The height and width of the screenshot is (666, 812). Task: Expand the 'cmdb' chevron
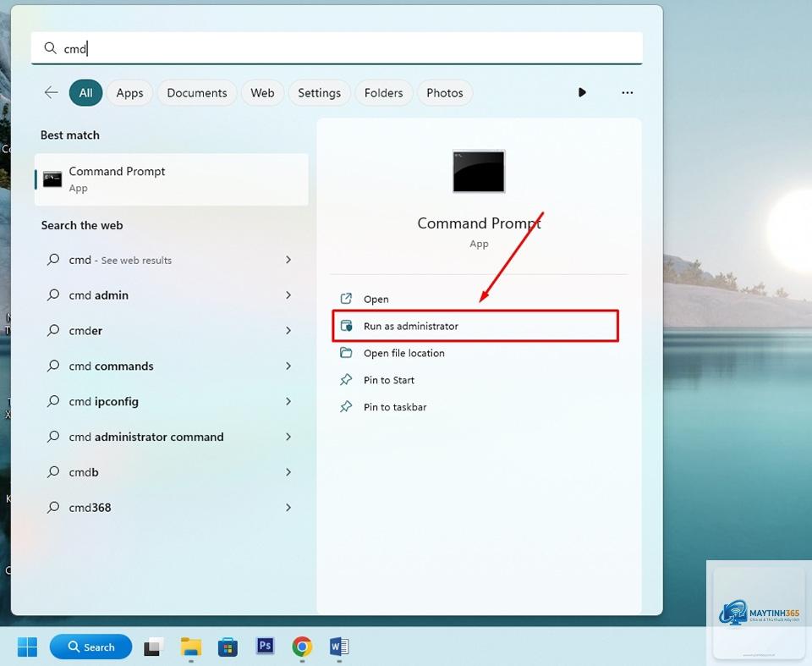[x=288, y=472]
